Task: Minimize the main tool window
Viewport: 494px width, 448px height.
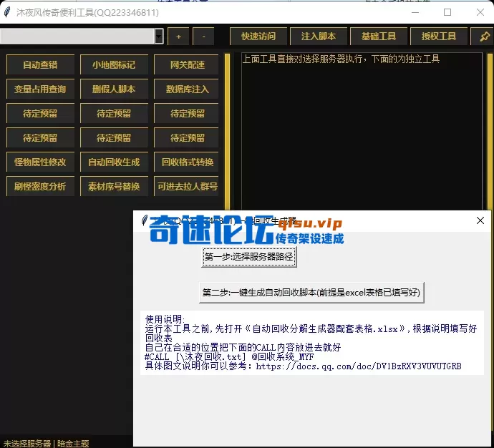Action: [x=415, y=12]
